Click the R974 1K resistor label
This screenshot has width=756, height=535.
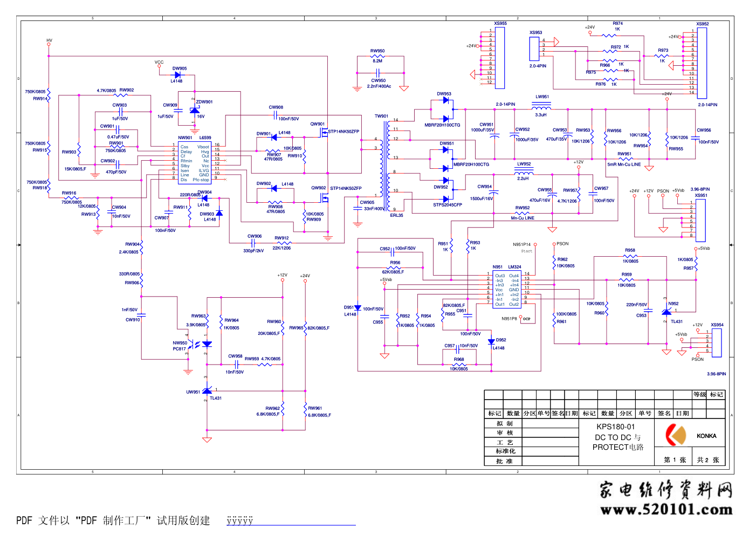(618, 26)
